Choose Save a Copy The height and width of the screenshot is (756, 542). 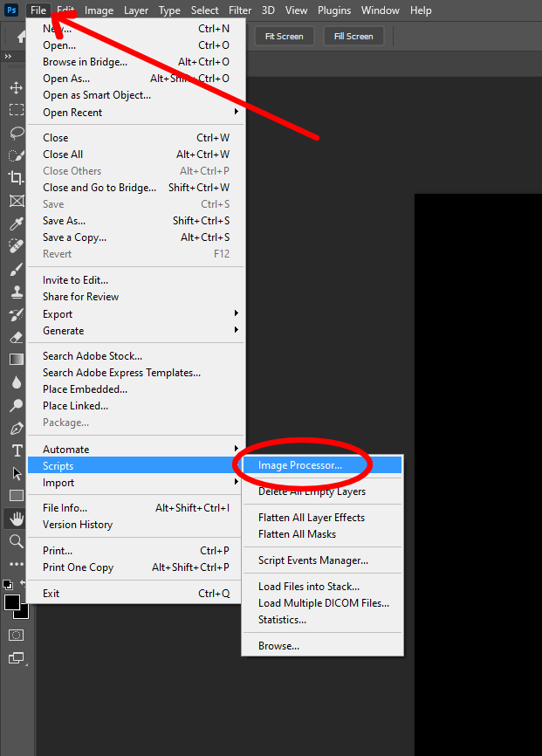pos(135,237)
